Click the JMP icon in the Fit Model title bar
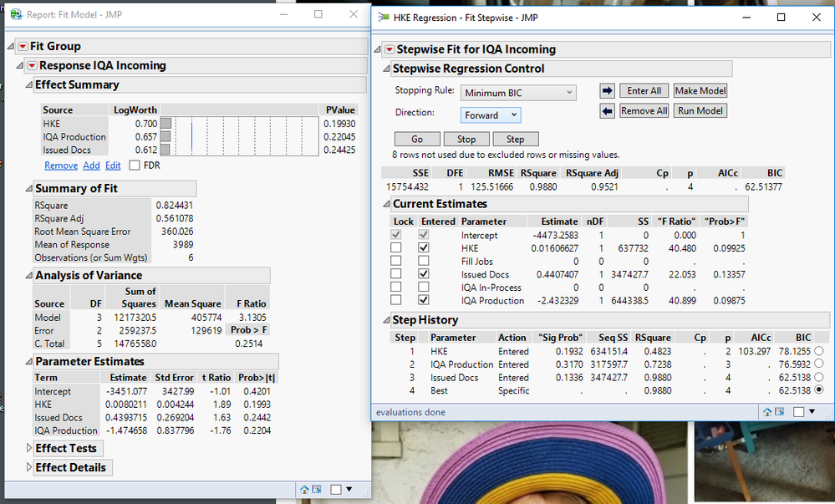 (x=16, y=14)
